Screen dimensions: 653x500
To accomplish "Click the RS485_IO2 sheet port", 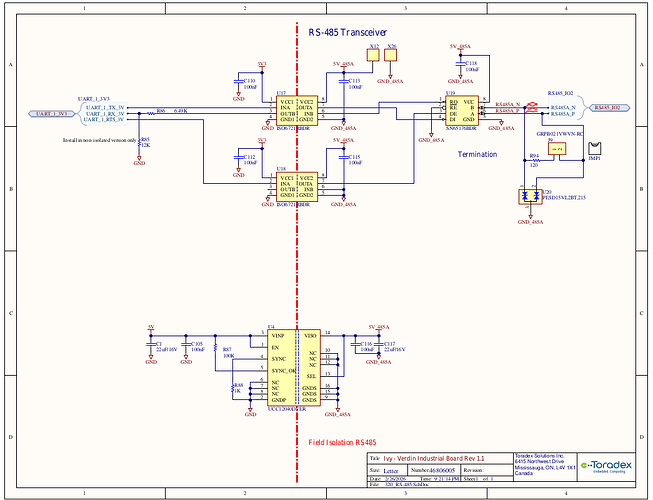I will point(607,107).
